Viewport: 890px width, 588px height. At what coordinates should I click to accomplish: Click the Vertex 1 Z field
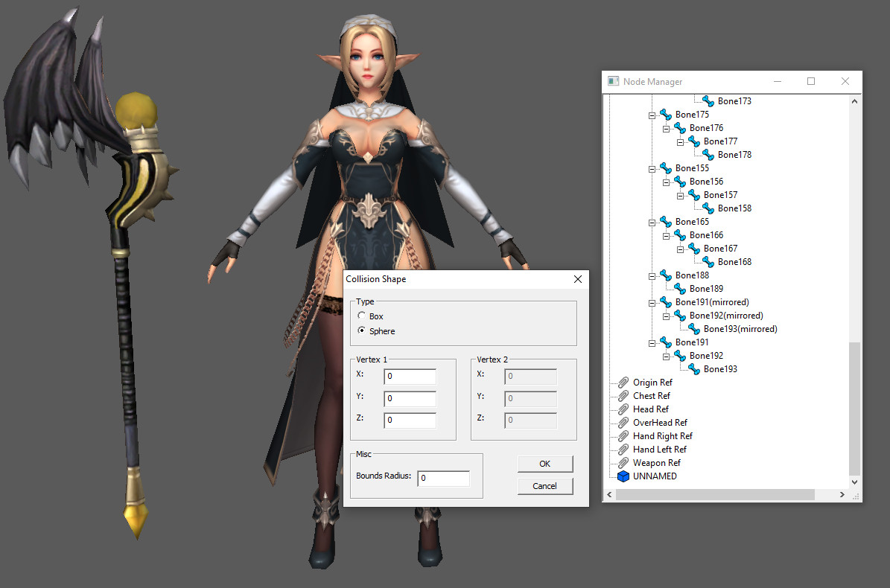click(410, 420)
